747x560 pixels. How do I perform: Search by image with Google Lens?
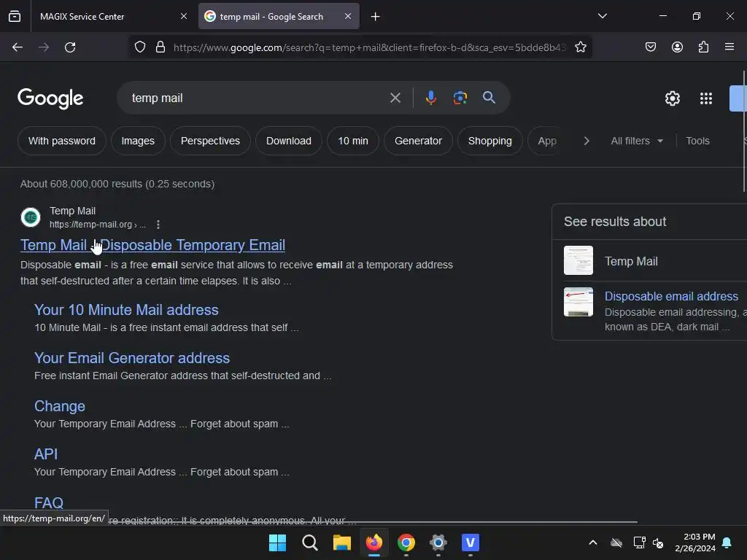(x=460, y=98)
